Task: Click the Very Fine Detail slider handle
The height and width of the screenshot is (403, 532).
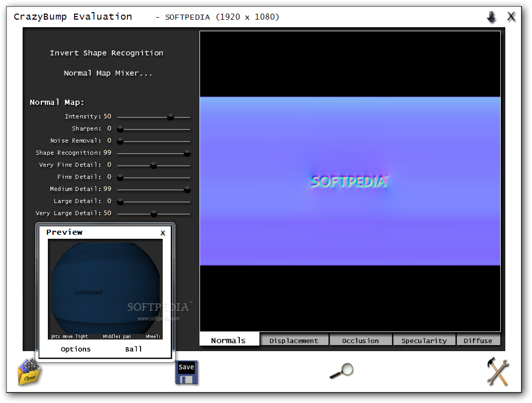Action: [153, 166]
